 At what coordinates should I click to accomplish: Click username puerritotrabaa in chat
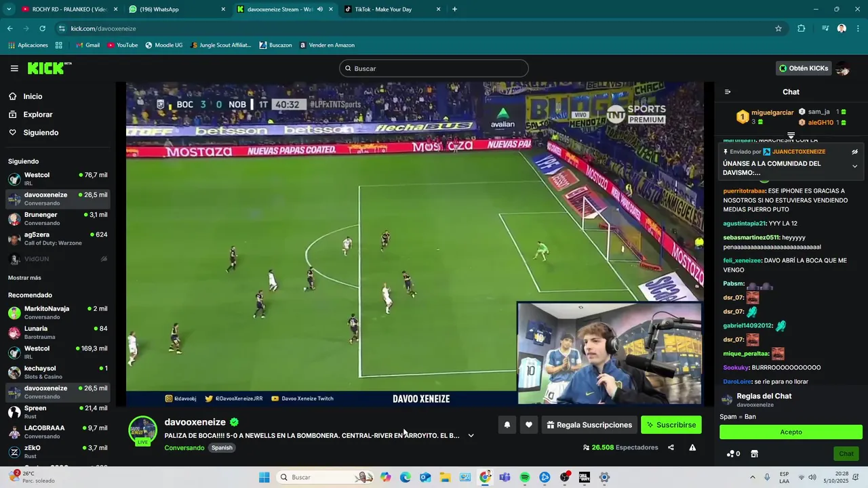pyautogui.click(x=744, y=191)
